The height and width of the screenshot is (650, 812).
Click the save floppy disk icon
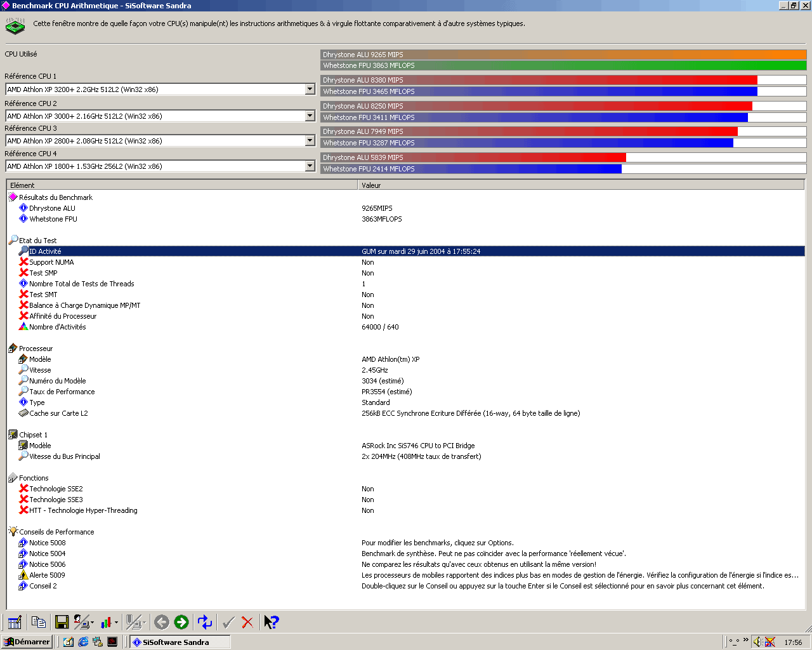click(x=62, y=622)
